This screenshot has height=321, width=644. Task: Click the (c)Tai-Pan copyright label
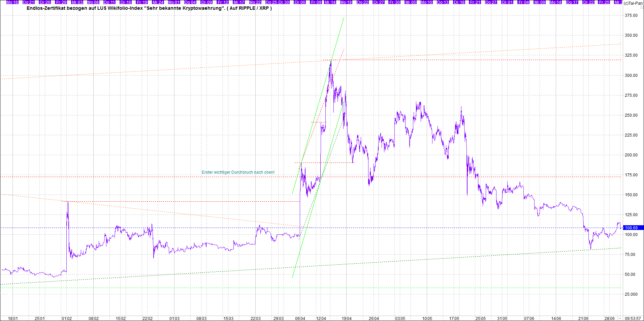(x=633, y=3)
